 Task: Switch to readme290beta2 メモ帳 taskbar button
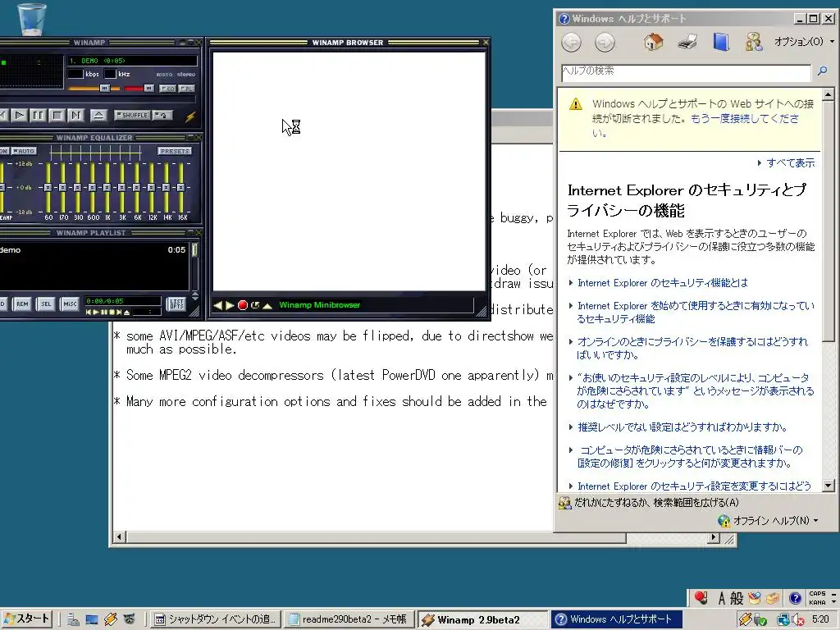tap(349, 620)
